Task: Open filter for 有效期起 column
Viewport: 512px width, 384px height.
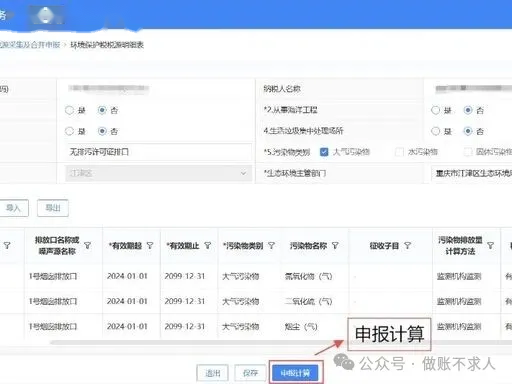Action: click(150, 246)
